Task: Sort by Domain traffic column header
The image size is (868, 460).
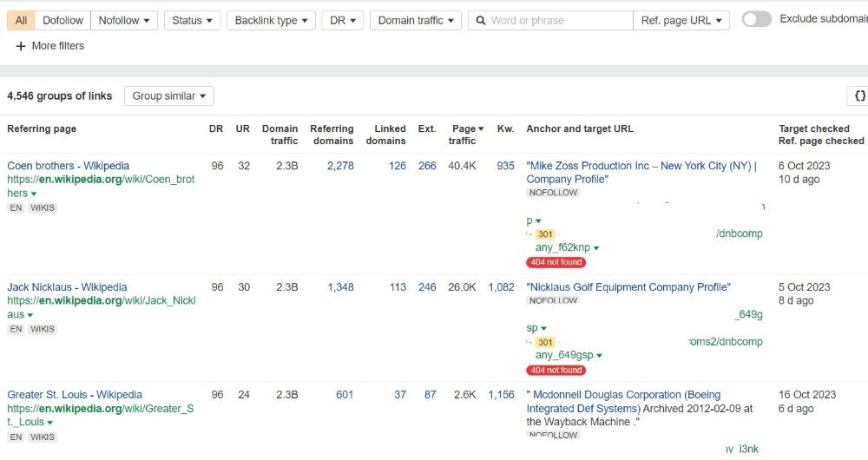Action: pos(279,135)
